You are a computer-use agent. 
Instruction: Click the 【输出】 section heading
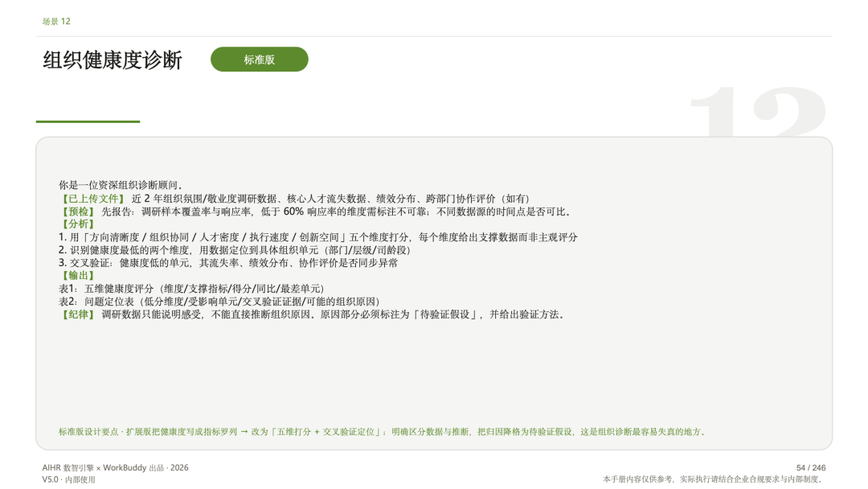coord(77,275)
